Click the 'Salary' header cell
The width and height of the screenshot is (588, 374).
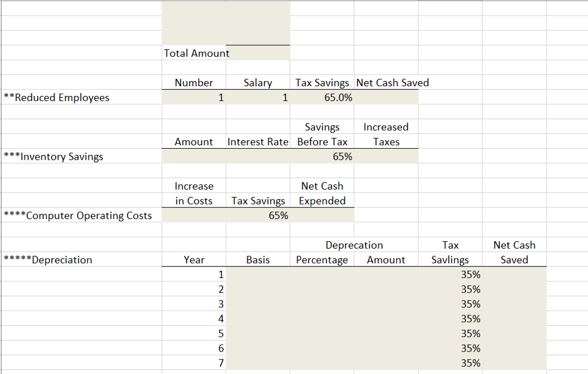click(x=258, y=83)
